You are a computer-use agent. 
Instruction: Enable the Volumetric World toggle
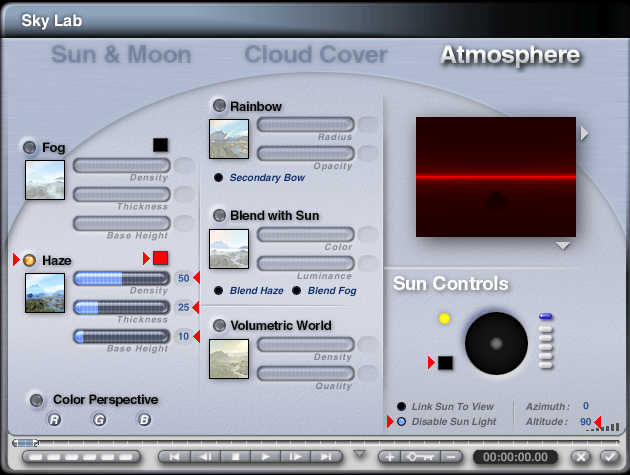click(219, 325)
